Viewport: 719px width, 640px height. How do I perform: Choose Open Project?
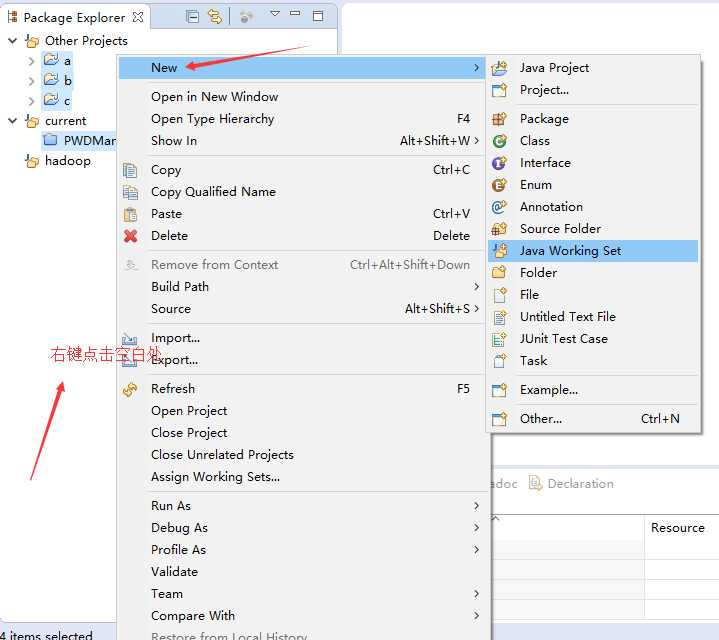click(x=302, y=411)
